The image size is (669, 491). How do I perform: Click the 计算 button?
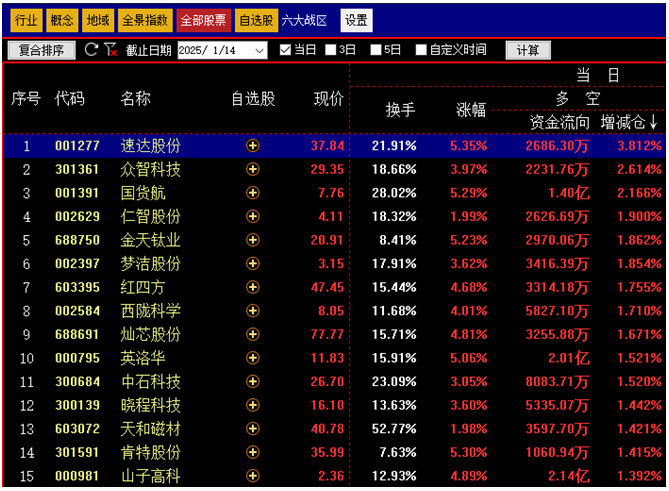528,50
